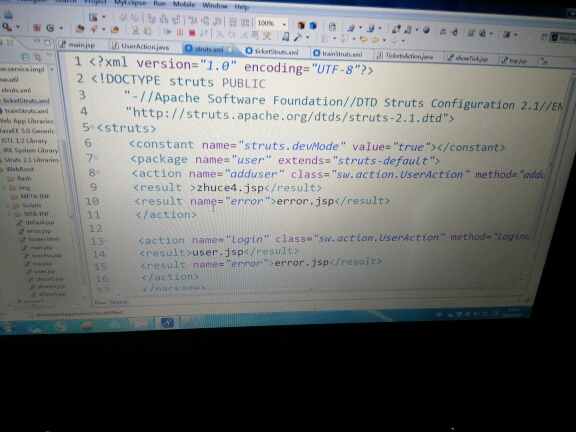The image size is (576, 432).
Task: Click the hammer build tool icon
Action: coord(298,37)
